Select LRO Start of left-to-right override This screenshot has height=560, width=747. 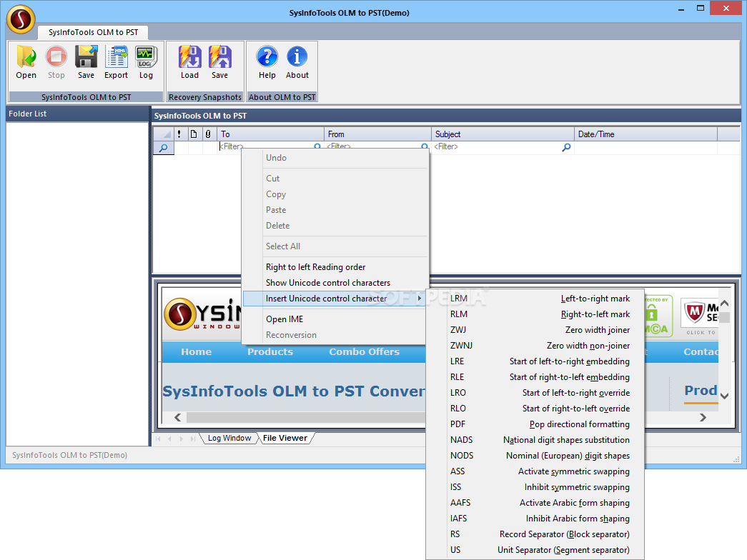tap(535, 393)
